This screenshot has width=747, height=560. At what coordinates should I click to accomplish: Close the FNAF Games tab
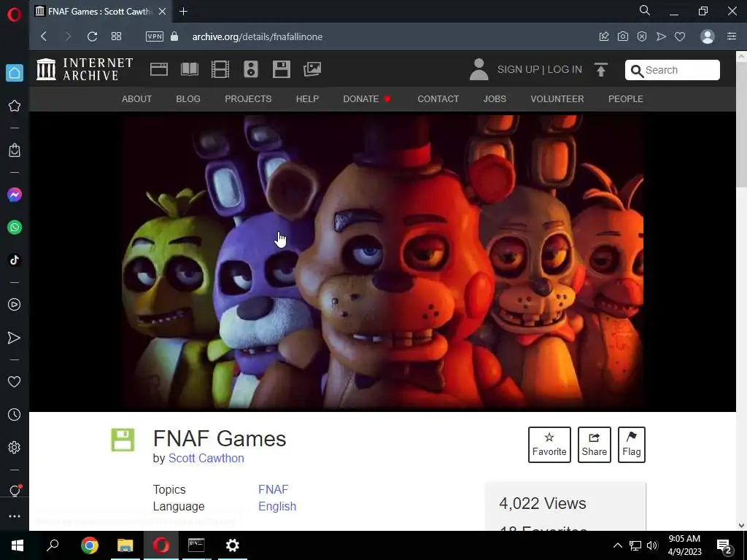[x=163, y=12]
